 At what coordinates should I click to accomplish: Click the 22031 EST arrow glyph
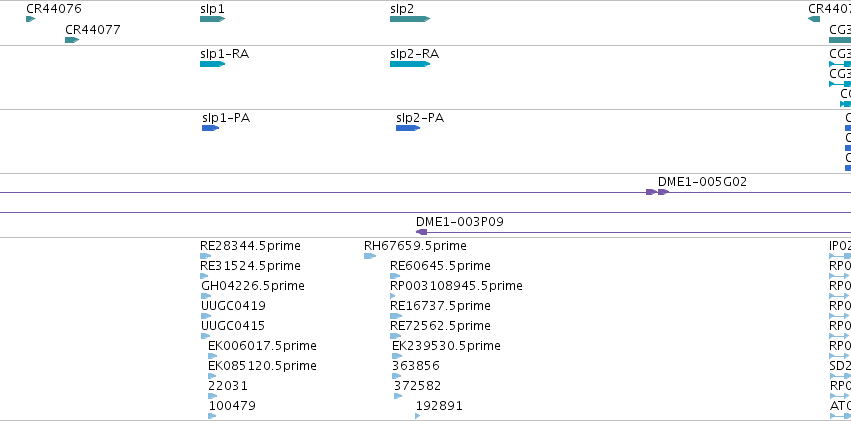pos(213,396)
